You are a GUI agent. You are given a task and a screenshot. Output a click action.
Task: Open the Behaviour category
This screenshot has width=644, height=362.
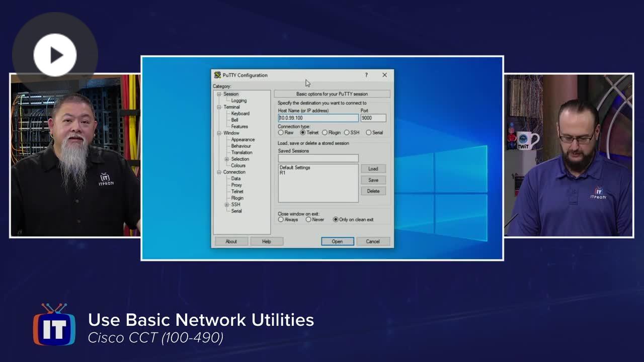point(242,146)
